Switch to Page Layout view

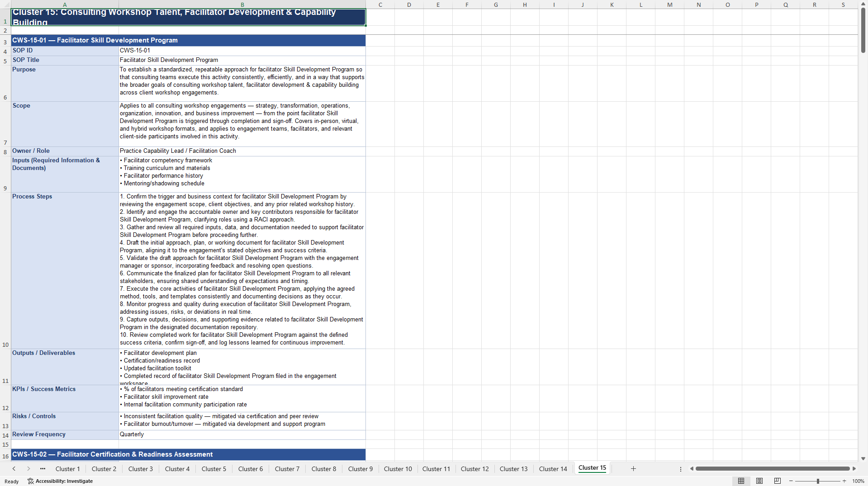coord(759,481)
